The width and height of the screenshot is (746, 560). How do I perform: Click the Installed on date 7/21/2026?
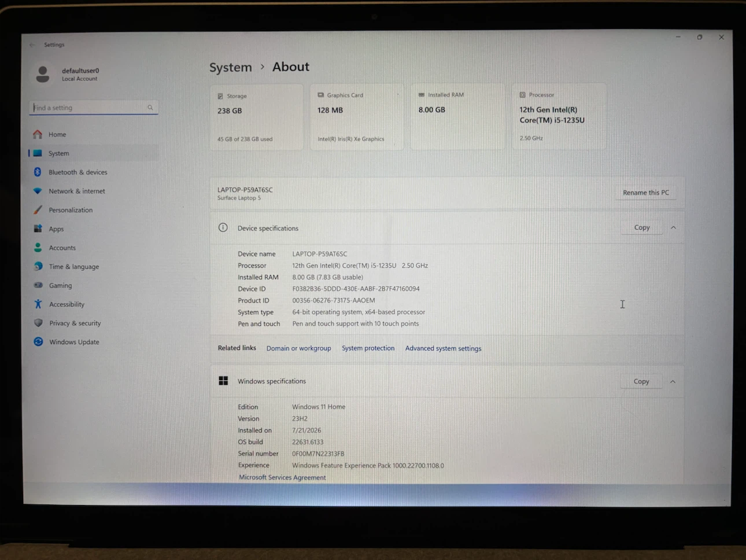[x=306, y=430]
